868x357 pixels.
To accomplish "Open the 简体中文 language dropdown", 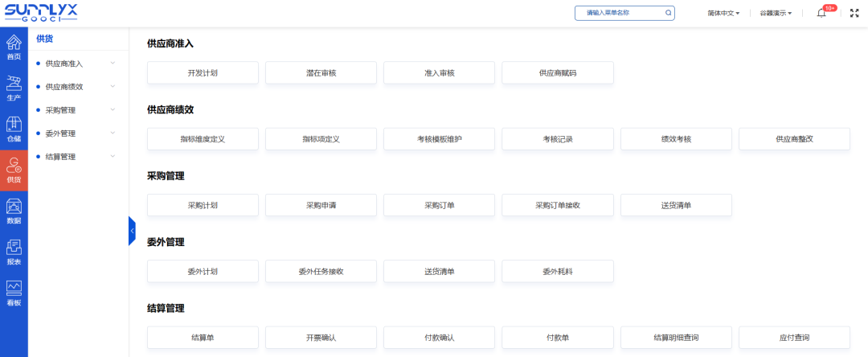I will (723, 14).
